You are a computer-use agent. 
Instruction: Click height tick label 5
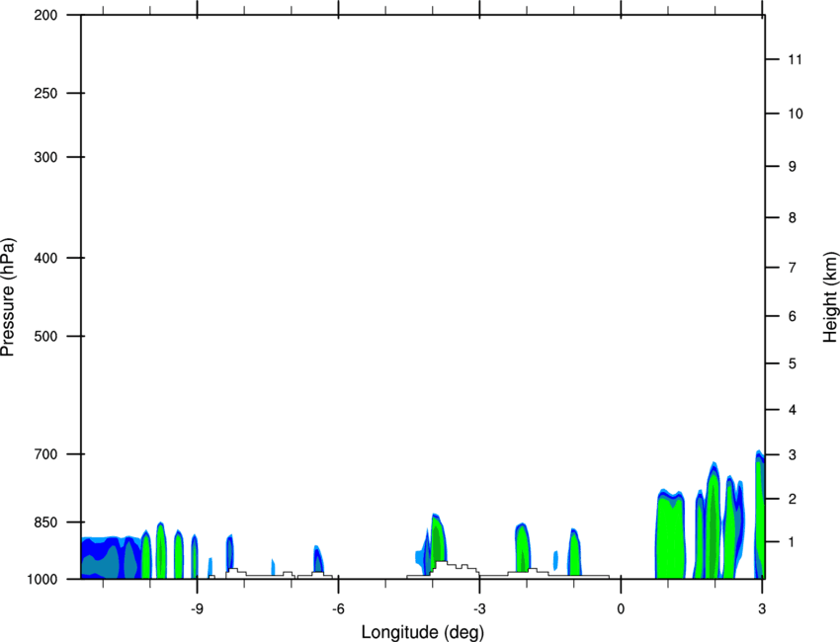[x=793, y=363]
